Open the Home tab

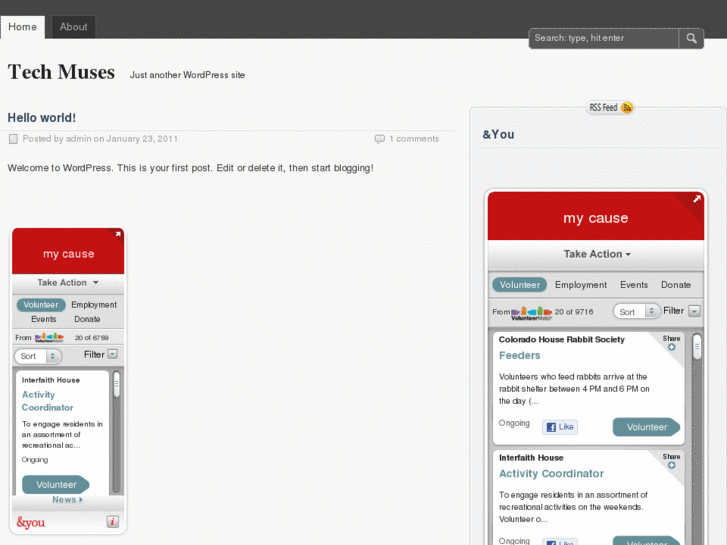click(x=22, y=27)
